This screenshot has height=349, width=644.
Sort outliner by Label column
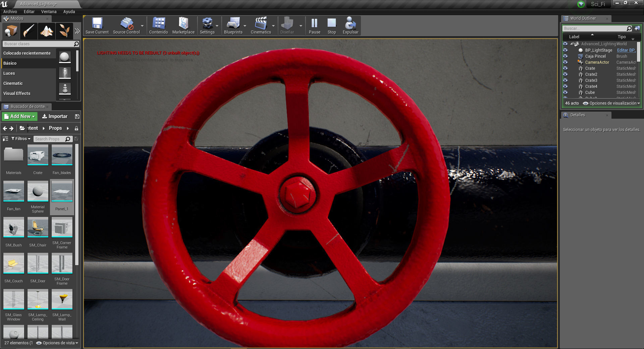[574, 37]
